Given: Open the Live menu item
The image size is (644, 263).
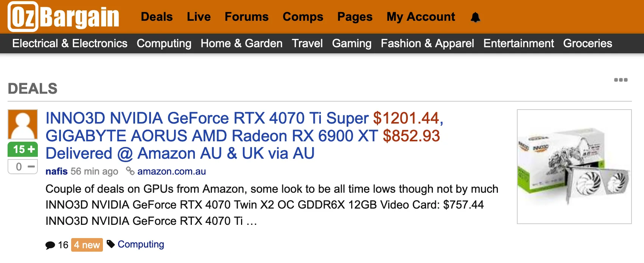Looking at the screenshot, I should [199, 17].
